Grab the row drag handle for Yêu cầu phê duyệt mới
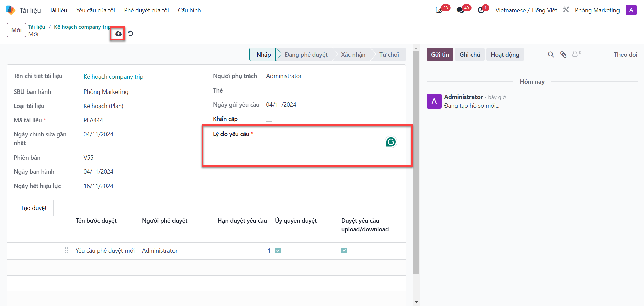644x306 pixels. [x=66, y=250]
